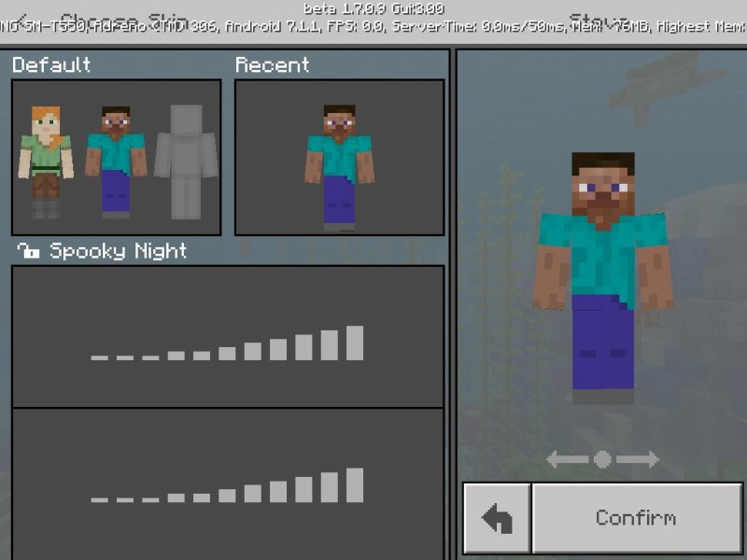Select the Steve skin in Default section

tap(116, 161)
